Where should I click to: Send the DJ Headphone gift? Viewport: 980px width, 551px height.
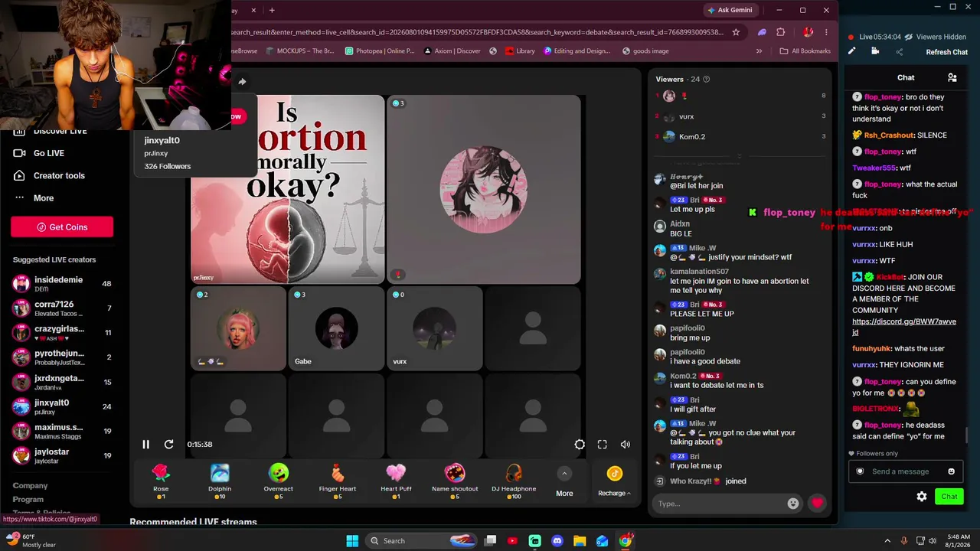tap(514, 481)
